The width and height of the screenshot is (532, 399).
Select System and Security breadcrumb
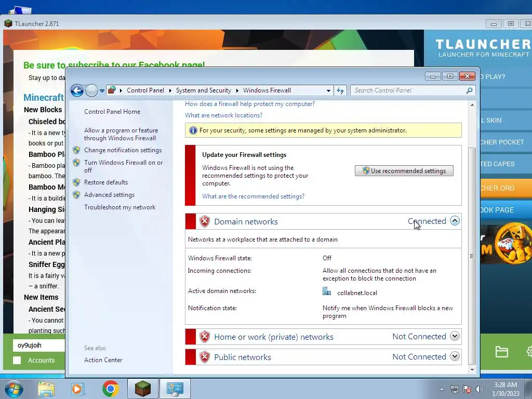tap(203, 90)
